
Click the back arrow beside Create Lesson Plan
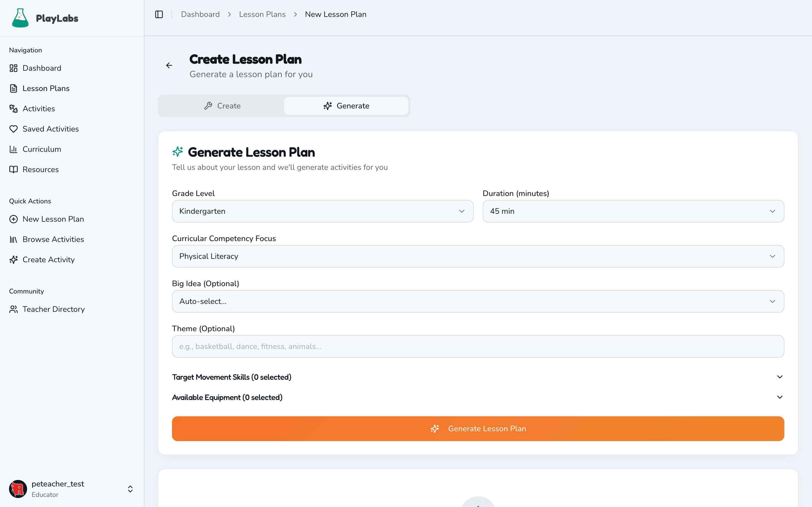(x=169, y=65)
